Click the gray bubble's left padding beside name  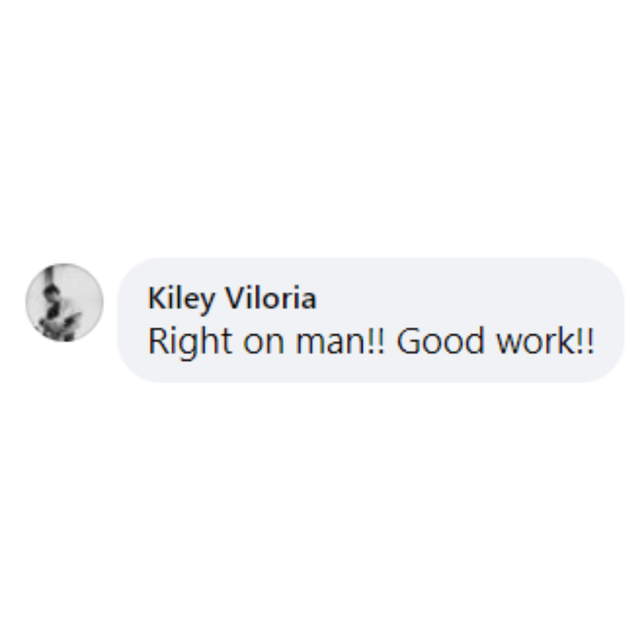(x=132, y=299)
